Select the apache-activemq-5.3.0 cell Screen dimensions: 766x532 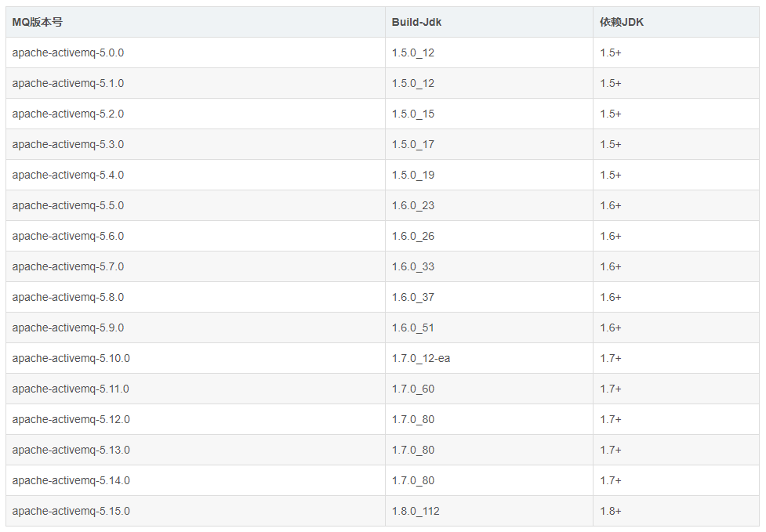click(x=195, y=144)
